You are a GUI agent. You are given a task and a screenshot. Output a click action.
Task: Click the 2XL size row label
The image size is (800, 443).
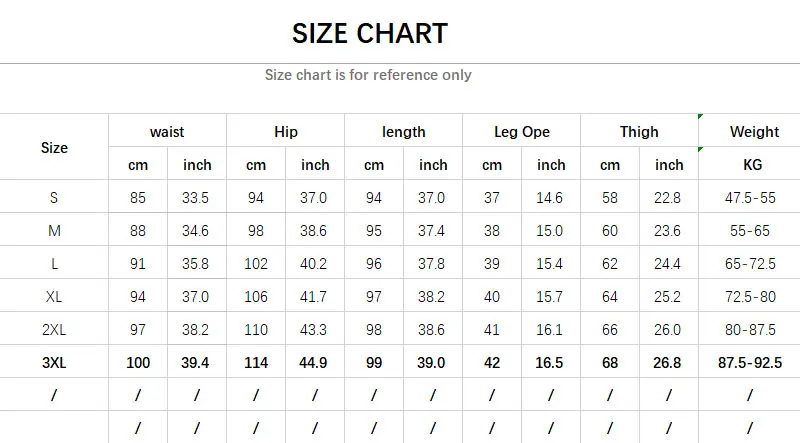click(x=54, y=330)
